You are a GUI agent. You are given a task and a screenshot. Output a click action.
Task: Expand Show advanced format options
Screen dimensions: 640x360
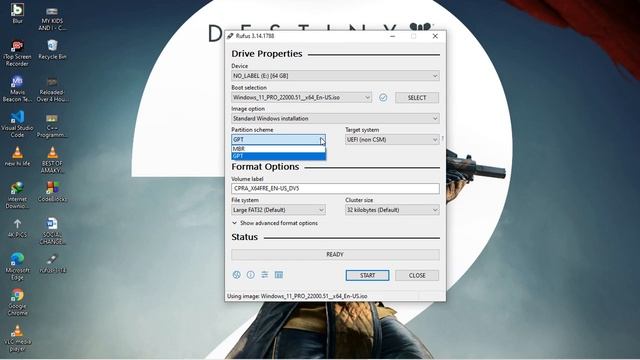[x=275, y=223]
